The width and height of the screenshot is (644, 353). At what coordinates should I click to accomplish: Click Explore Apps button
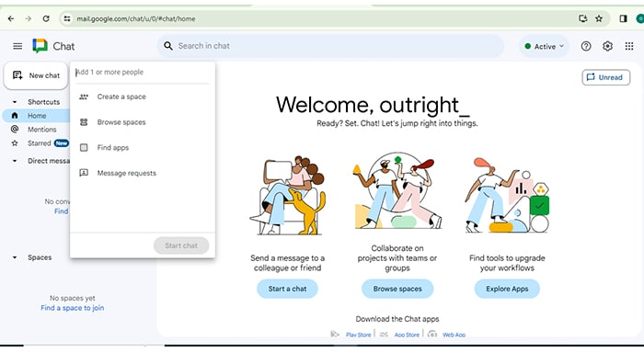pyautogui.click(x=507, y=289)
